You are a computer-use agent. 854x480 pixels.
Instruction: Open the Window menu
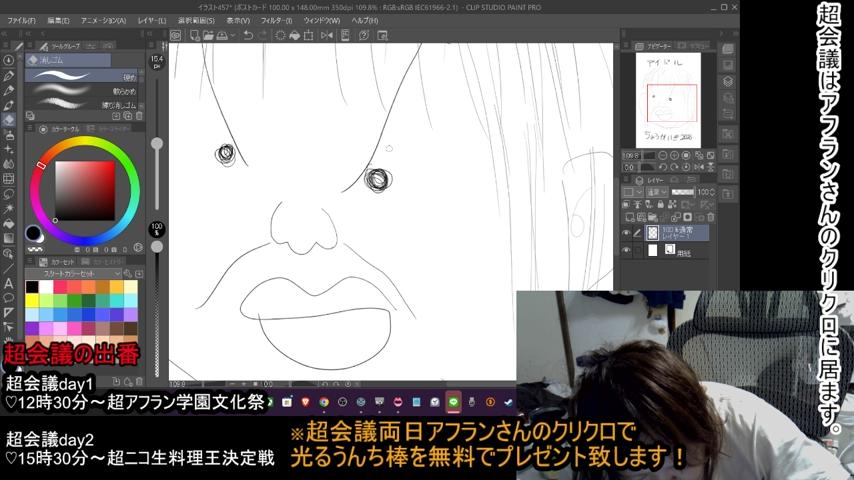point(321,20)
